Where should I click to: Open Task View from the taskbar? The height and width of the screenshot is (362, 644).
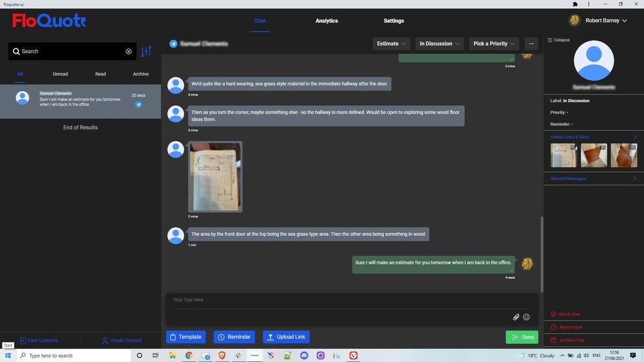coord(155,356)
